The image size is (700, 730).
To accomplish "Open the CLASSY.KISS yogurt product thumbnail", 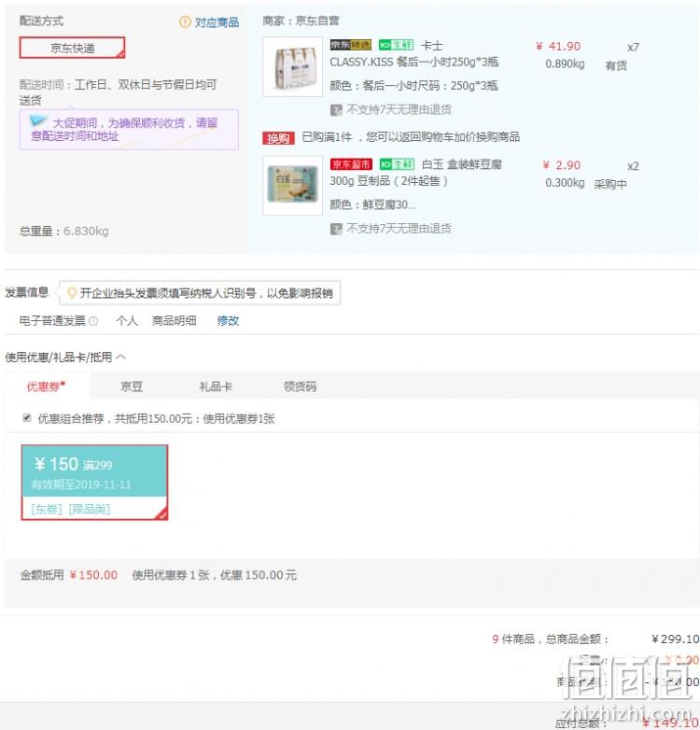I will pyautogui.click(x=293, y=66).
